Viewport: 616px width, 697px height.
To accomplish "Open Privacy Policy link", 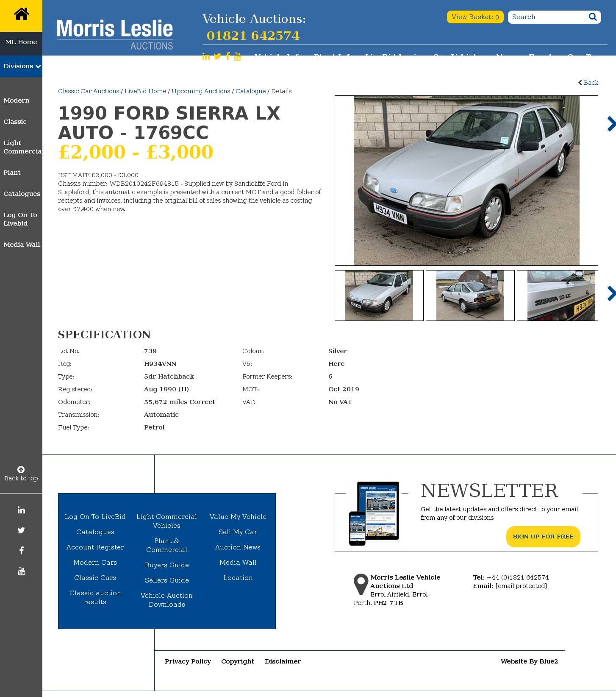I will pos(188,661).
